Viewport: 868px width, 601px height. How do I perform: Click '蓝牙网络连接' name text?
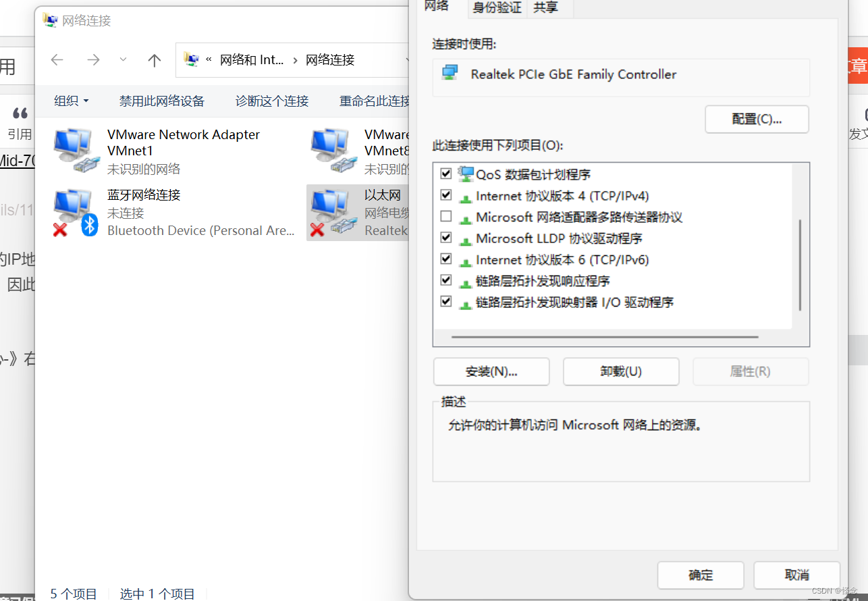144,195
